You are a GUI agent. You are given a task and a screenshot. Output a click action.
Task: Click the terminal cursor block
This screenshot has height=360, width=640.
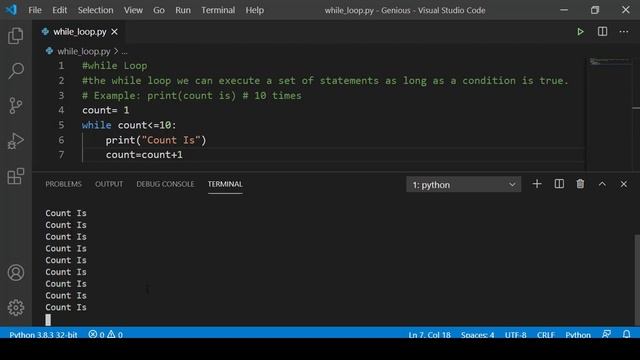click(x=48, y=320)
